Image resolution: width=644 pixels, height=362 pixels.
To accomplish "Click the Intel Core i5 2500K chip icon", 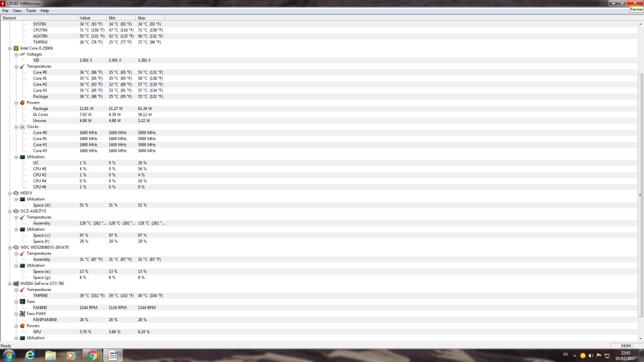I will (16, 48).
